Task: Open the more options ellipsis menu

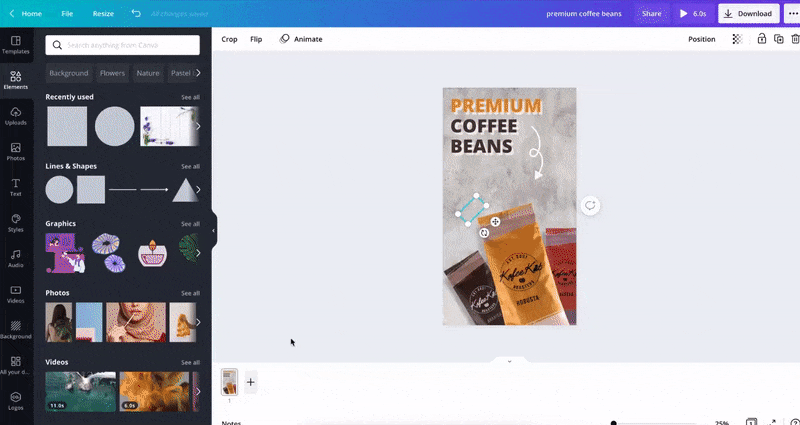Action: [x=794, y=14]
